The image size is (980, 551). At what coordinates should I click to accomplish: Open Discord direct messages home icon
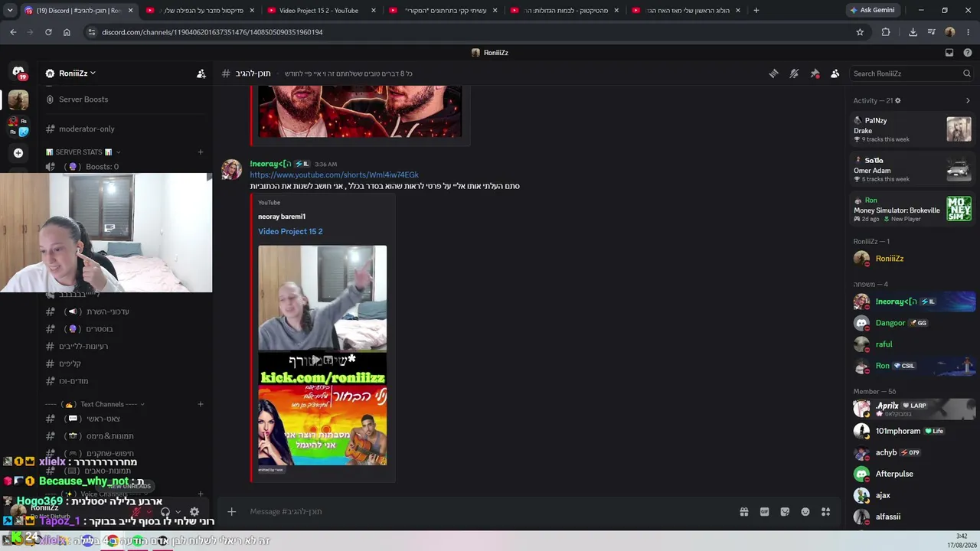tap(18, 73)
